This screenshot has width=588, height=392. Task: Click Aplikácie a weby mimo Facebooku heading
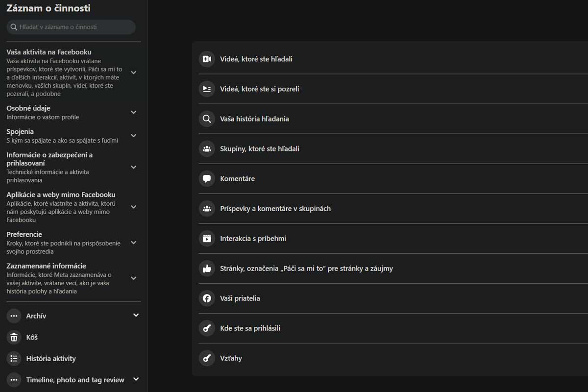61,195
